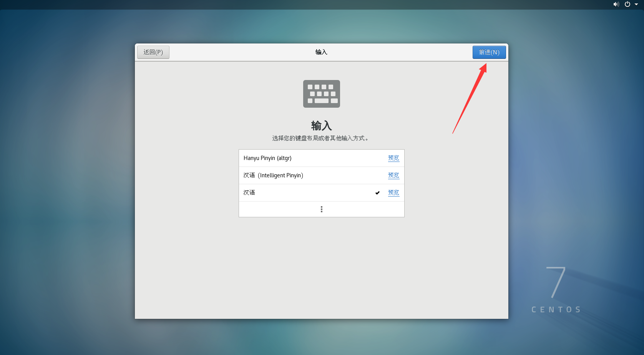Screen dimensions: 644x355
Task: Select 汉语 (Intelligent Pinyin) input source
Action: (x=273, y=175)
